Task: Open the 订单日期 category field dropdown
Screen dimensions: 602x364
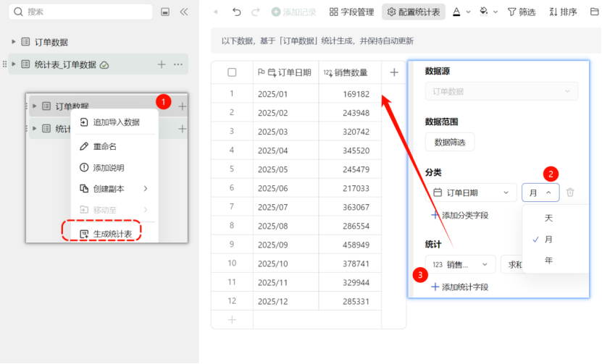Action: point(471,192)
